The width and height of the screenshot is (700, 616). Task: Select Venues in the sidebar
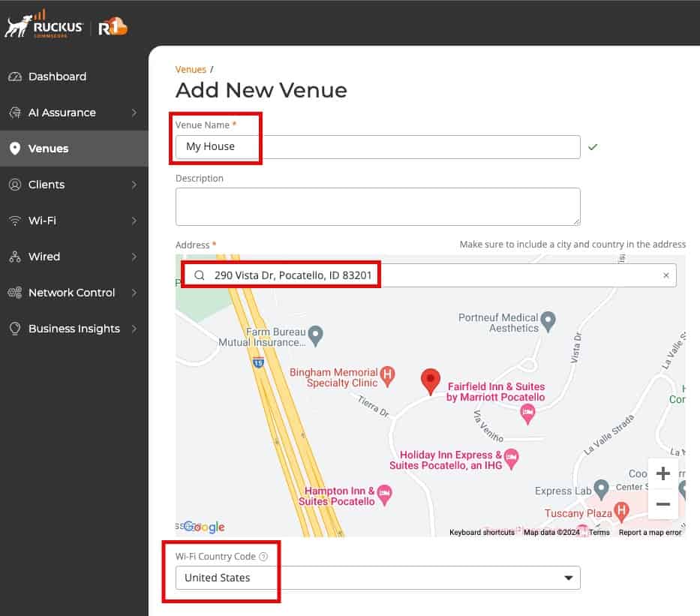coord(74,149)
